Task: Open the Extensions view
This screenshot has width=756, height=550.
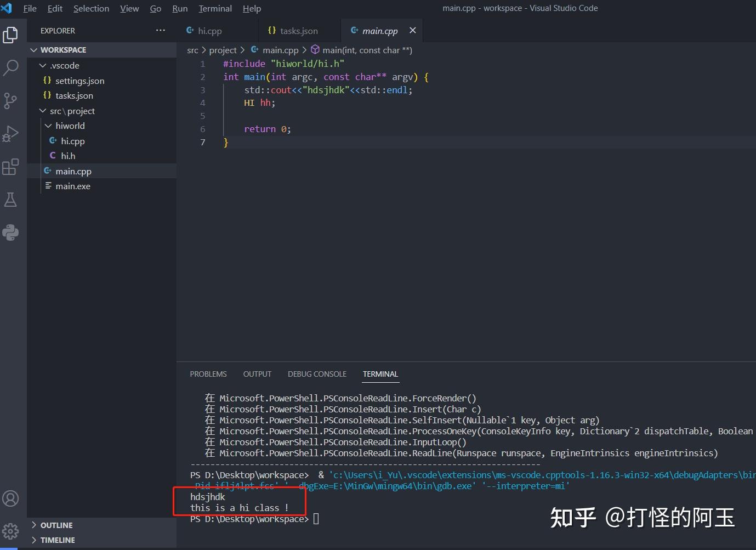Action: coord(11,167)
